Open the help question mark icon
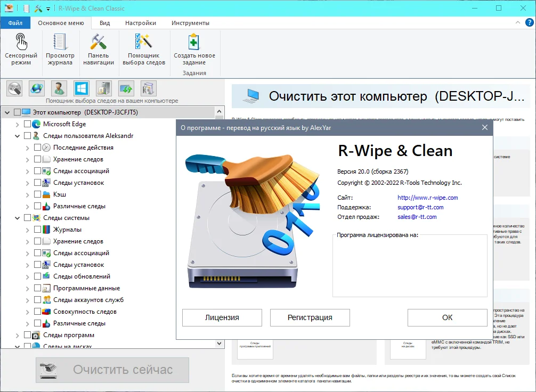 529,22
